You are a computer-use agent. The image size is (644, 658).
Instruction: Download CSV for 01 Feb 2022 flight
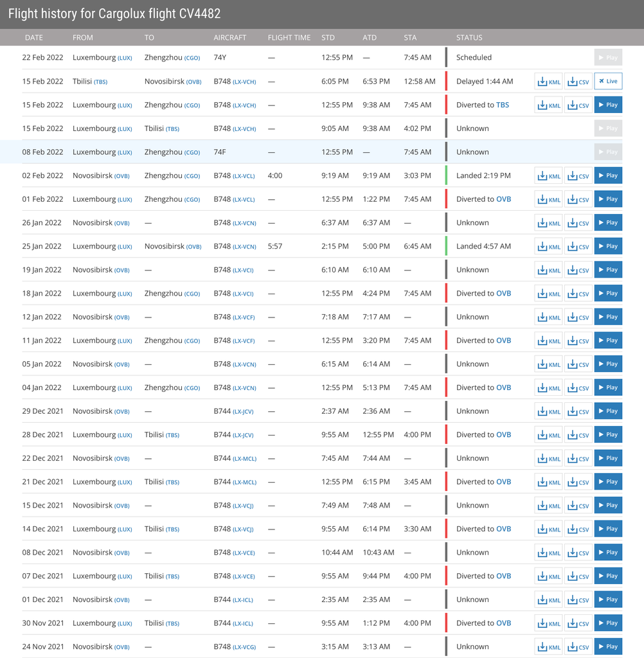[x=578, y=199]
